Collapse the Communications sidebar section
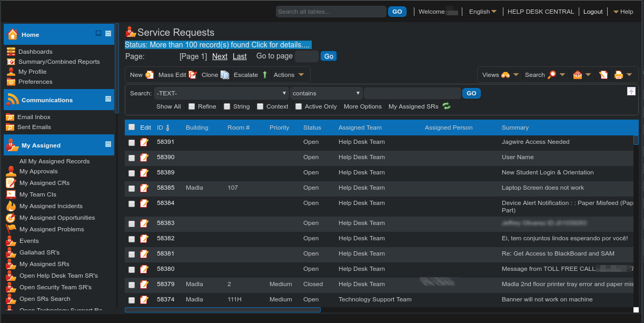644x323 pixels. click(x=108, y=99)
